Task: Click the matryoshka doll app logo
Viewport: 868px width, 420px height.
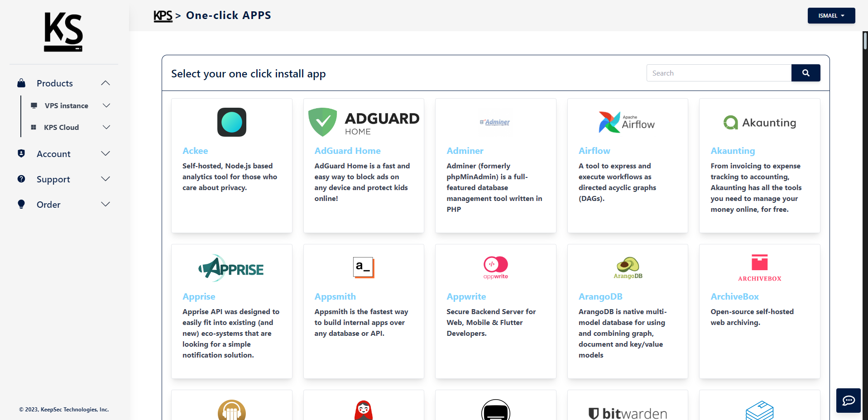Action: (364, 410)
